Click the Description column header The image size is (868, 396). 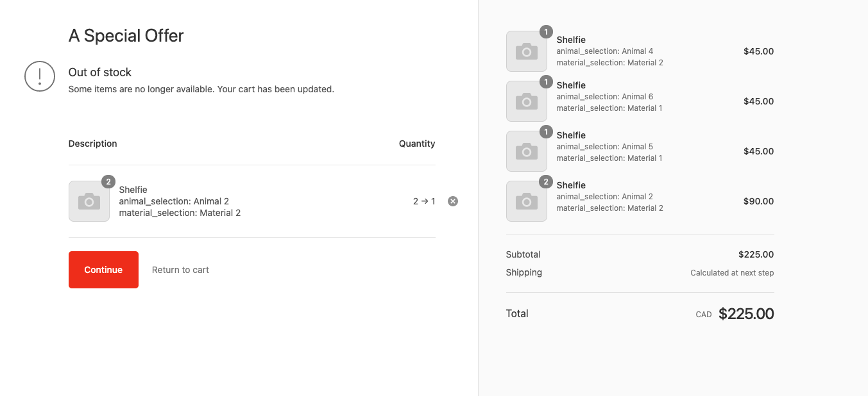pyautogui.click(x=92, y=144)
